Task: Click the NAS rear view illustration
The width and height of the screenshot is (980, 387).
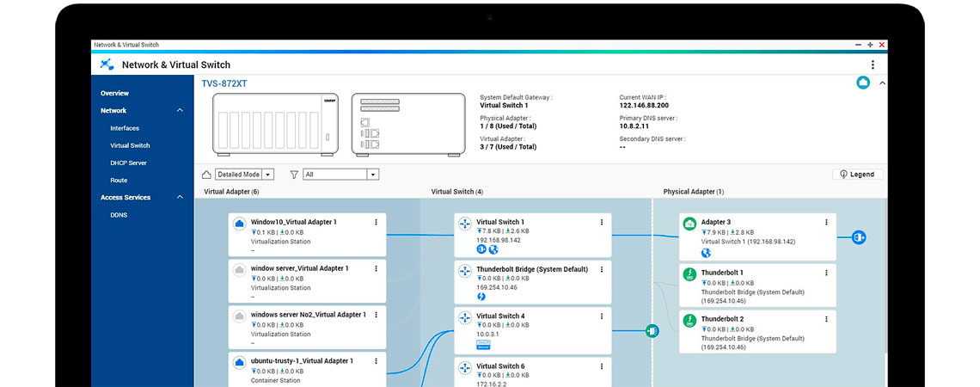Action: [408, 125]
